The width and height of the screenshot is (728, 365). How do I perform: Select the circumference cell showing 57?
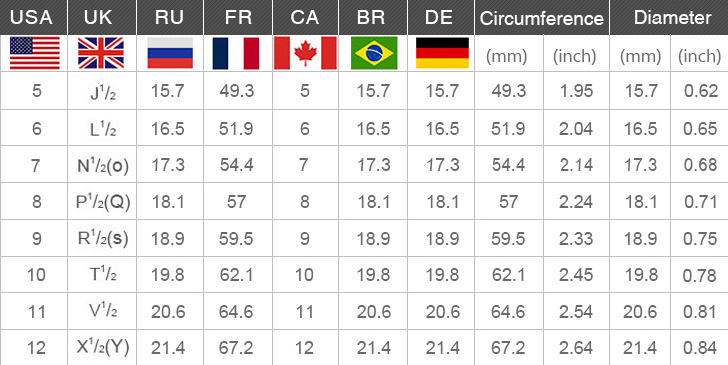(x=509, y=202)
